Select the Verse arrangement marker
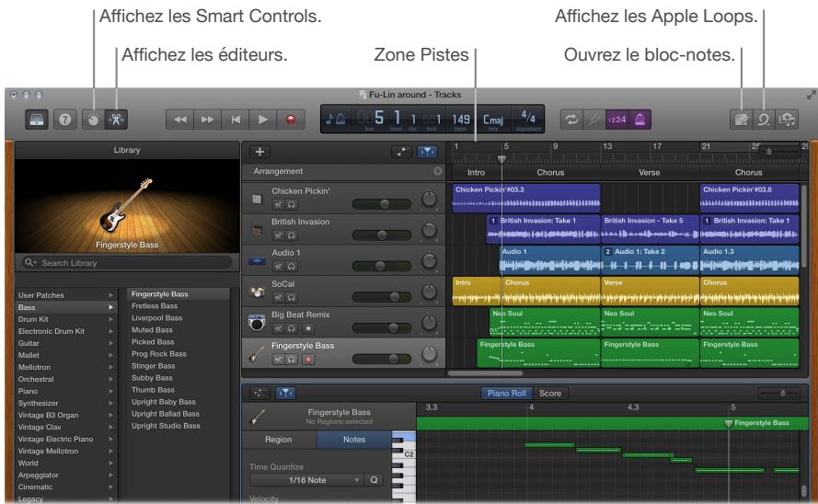 tap(650, 173)
